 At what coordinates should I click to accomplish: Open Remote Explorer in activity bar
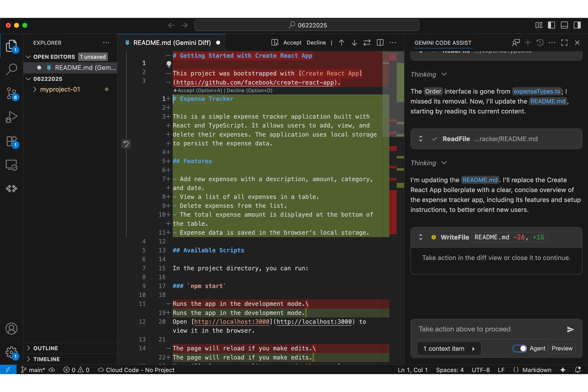pyautogui.click(x=12, y=165)
